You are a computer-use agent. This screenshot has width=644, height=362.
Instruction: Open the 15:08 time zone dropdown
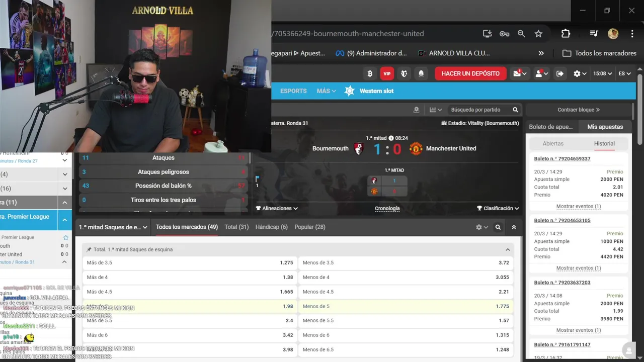coord(602,73)
